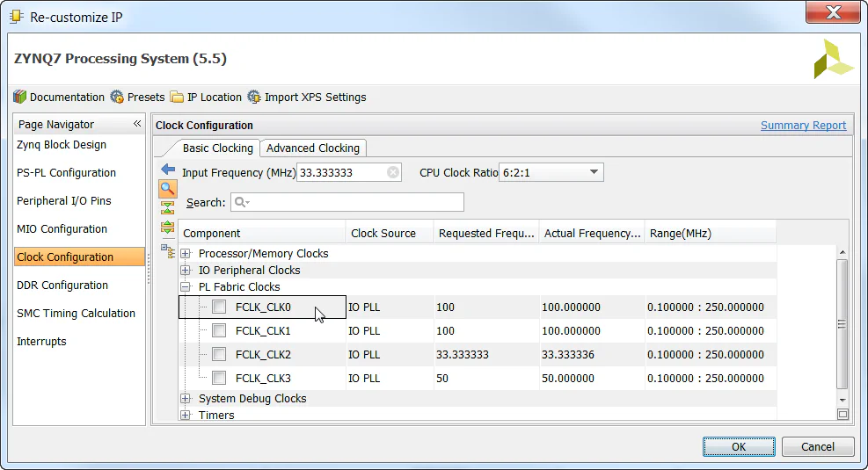The image size is (868, 470).
Task: Click the OK button
Action: pos(739,447)
